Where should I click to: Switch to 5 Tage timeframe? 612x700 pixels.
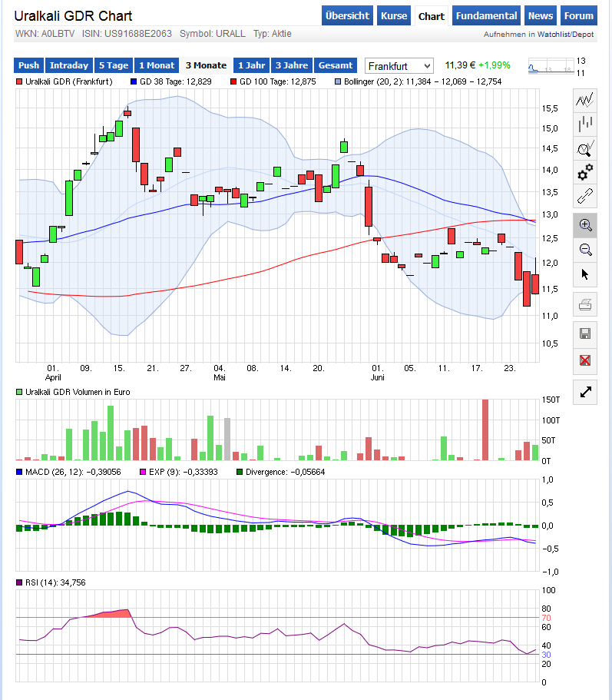[114, 65]
